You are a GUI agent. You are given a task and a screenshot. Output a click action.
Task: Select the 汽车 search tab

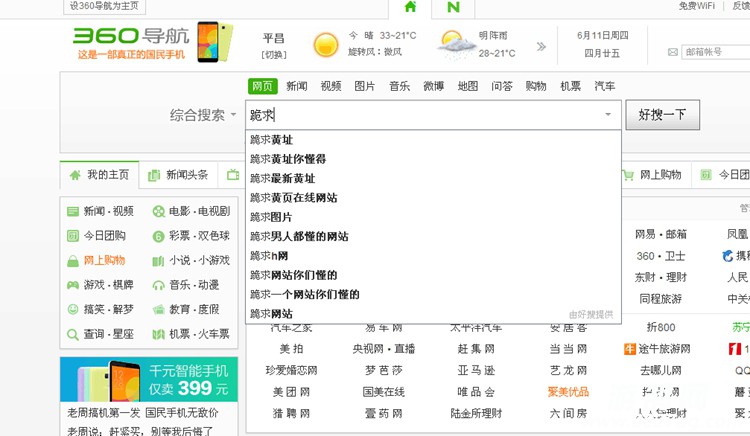tap(605, 86)
